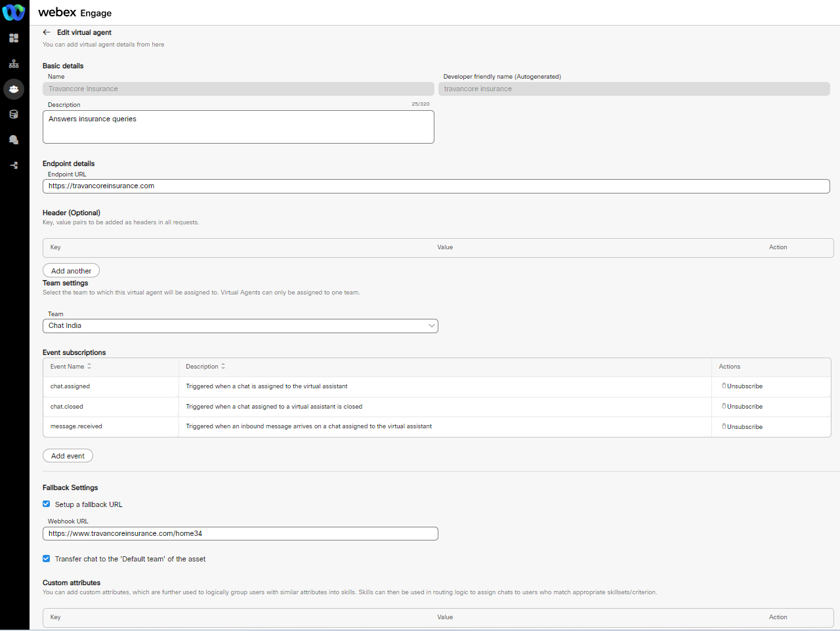Open the chat bubbles icon in sidebar
840x631 pixels.
(x=14, y=140)
